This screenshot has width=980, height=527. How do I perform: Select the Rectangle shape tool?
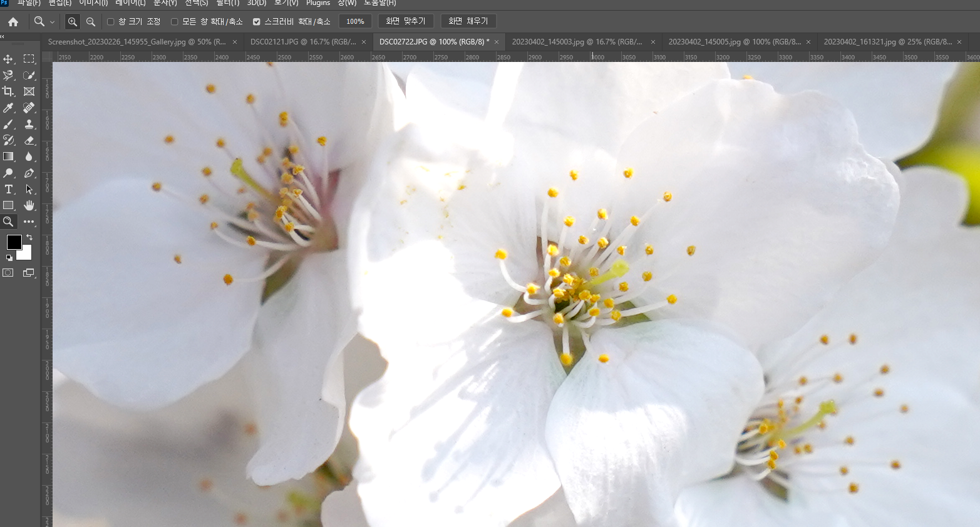click(8, 205)
